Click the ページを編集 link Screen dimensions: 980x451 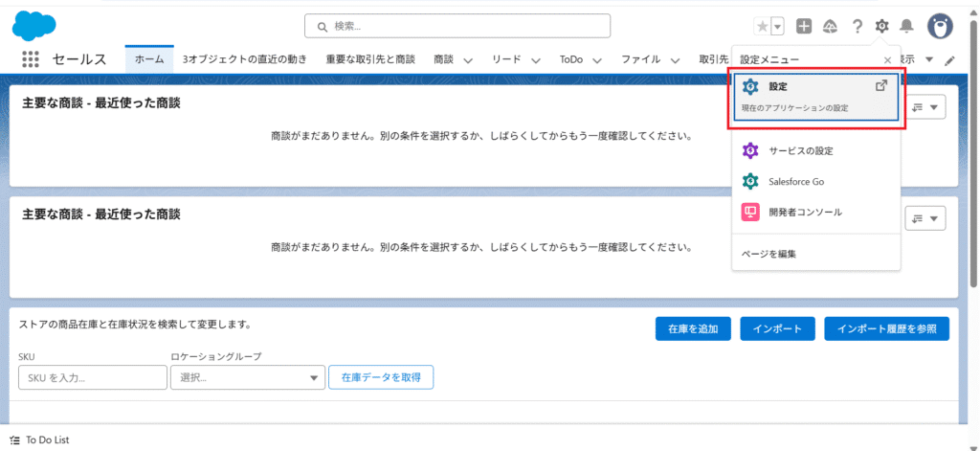pyautogui.click(x=768, y=254)
